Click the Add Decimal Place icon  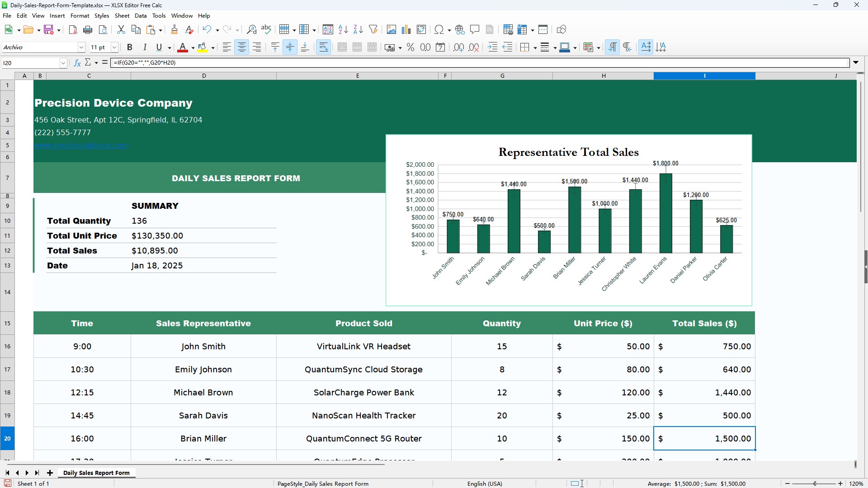pyautogui.click(x=458, y=47)
